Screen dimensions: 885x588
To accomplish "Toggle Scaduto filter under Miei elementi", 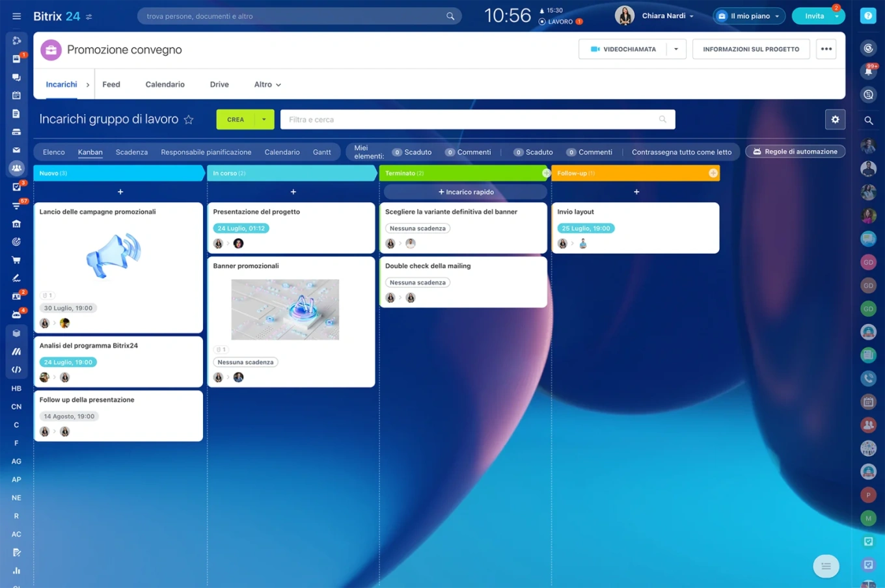I will pyautogui.click(x=412, y=152).
